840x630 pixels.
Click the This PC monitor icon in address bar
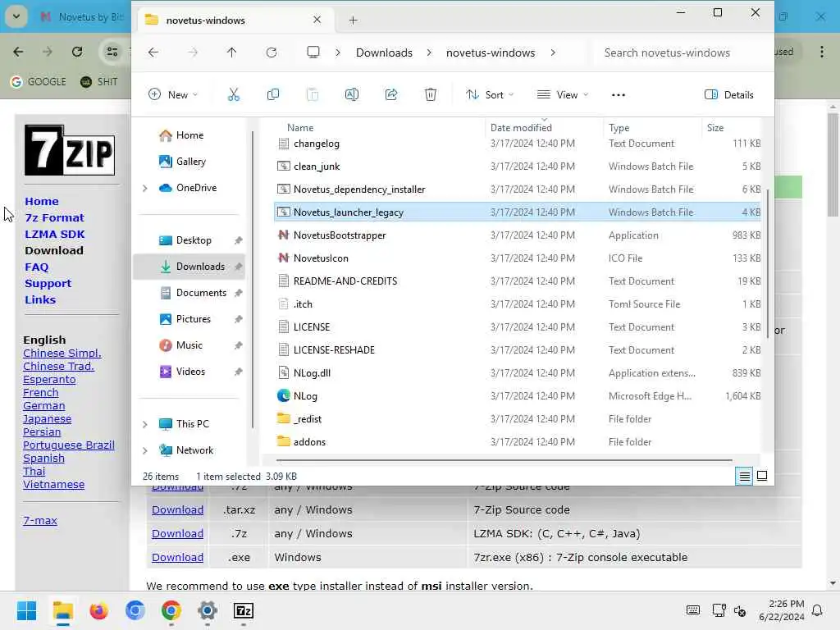pyautogui.click(x=313, y=52)
